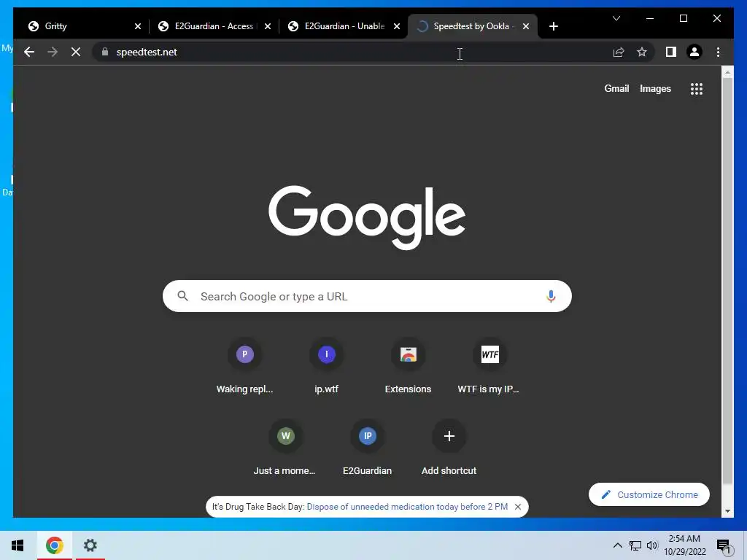Open the Chrome profile avatar menu

694,52
